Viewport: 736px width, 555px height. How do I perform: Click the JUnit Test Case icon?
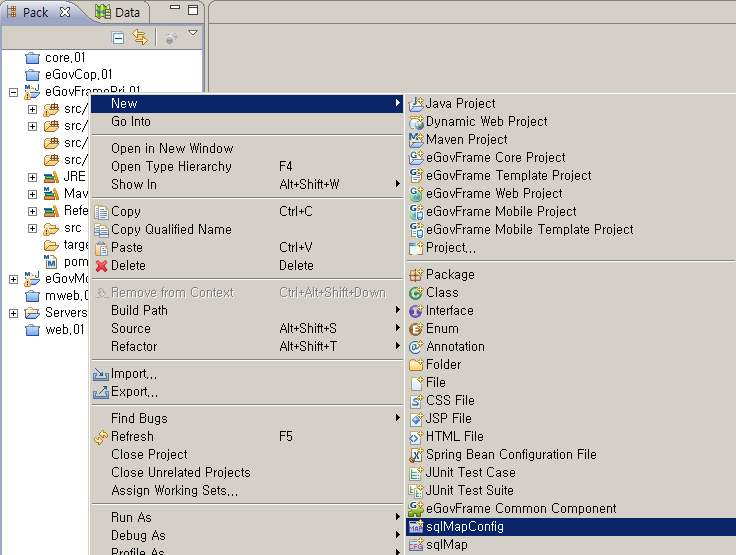point(417,472)
